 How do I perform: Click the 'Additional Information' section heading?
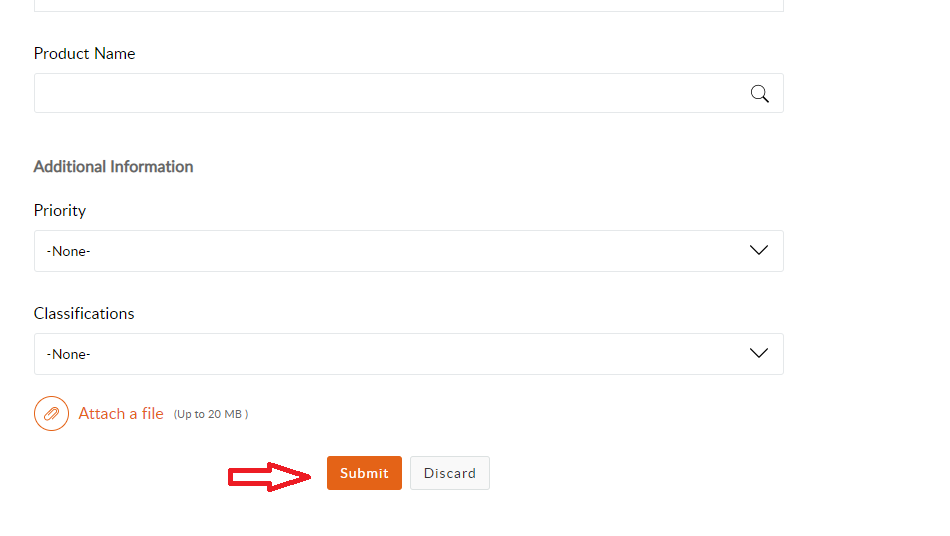click(x=113, y=167)
